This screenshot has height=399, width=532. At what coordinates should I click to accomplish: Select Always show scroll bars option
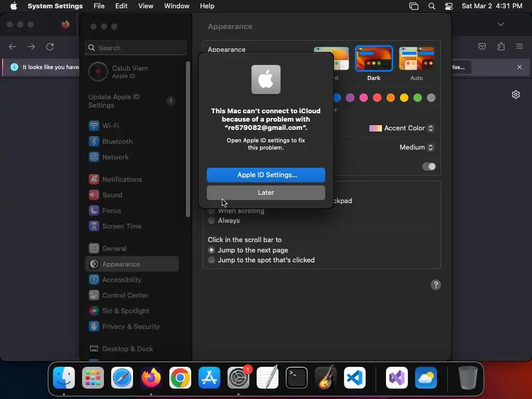211,220
